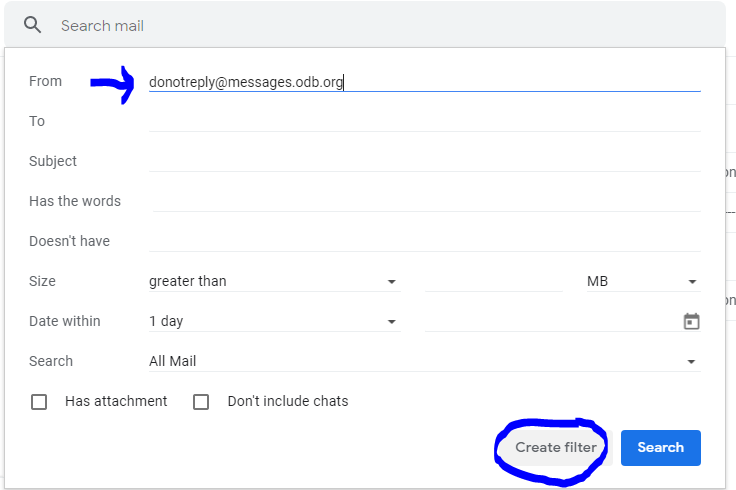Enable the Don't include chats checkbox
This screenshot has height=490, width=736.
(201, 402)
